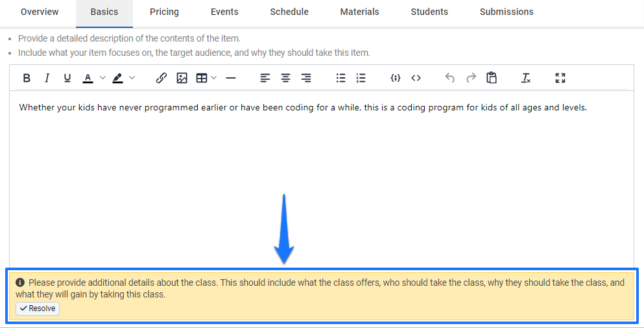This screenshot has height=328, width=644.
Task: Click the 'Include what your item focuses on' hint
Action: (194, 53)
